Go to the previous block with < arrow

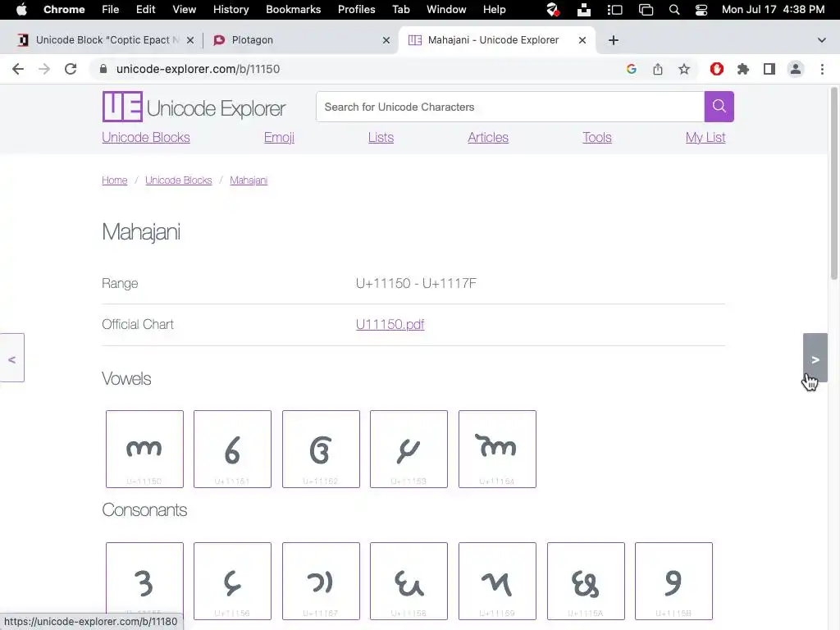point(11,358)
